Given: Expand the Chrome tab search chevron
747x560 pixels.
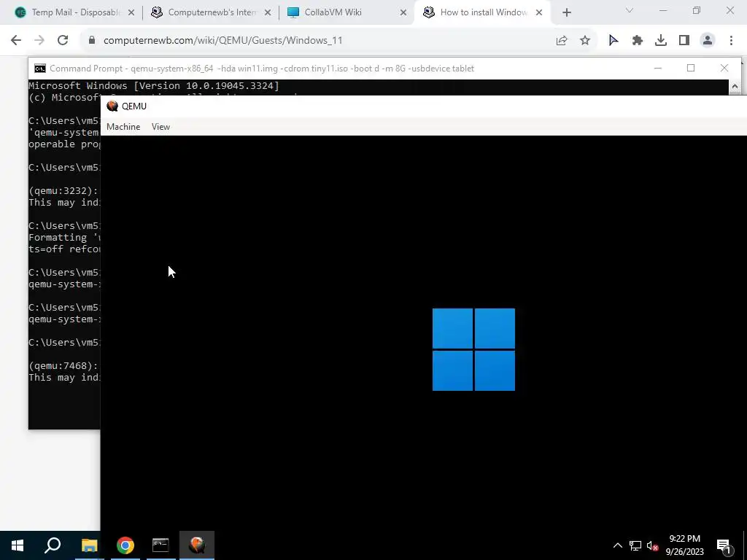Looking at the screenshot, I should [x=630, y=10].
